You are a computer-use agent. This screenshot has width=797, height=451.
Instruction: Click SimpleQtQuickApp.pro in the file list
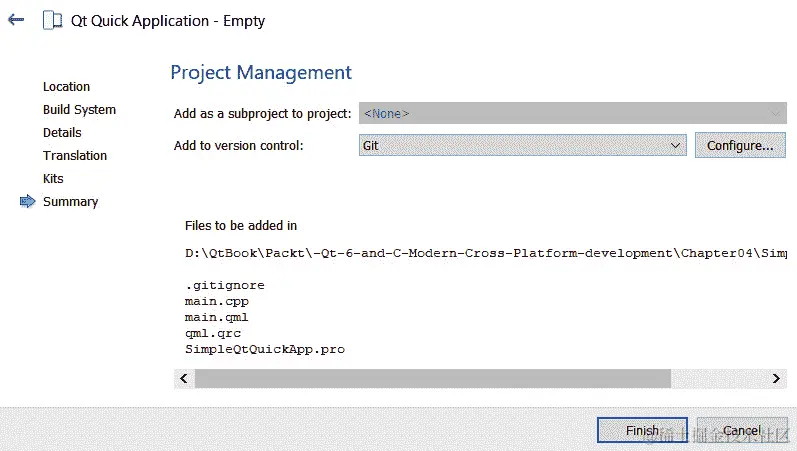point(265,349)
